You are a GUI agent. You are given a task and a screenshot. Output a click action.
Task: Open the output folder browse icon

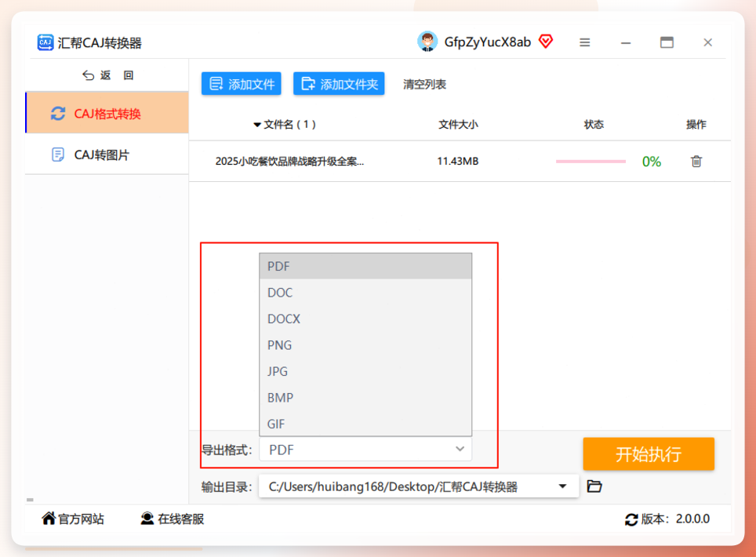pos(594,486)
